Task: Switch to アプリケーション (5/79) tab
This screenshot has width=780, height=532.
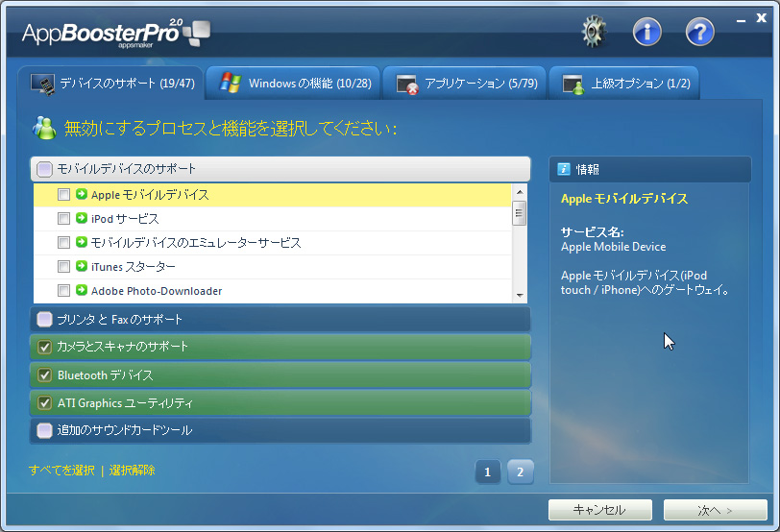Action: tap(464, 83)
